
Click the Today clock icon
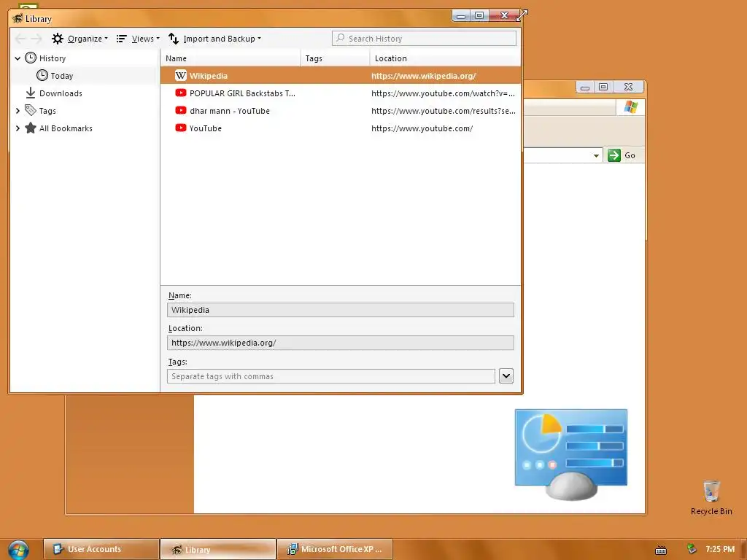42,75
